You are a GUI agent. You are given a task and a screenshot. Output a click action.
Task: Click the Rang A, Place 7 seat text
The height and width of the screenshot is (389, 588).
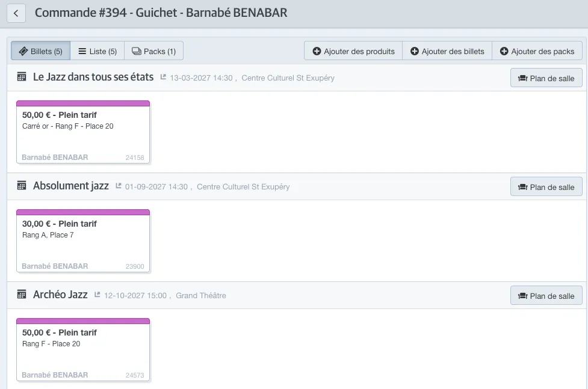point(48,235)
